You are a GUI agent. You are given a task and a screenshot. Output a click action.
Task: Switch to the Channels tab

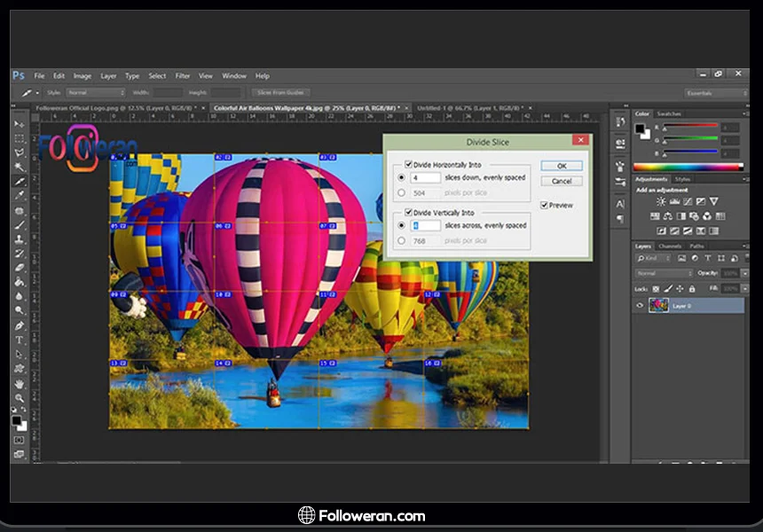(x=670, y=246)
